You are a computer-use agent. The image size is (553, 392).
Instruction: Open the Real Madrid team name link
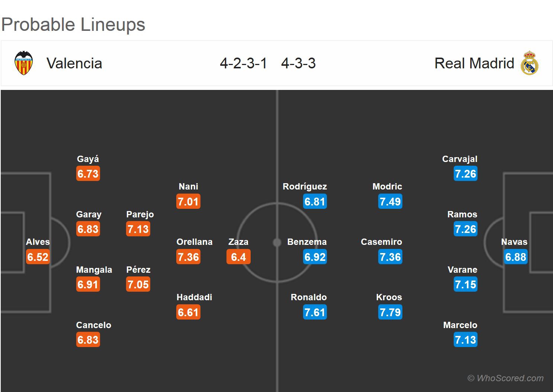tap(474, 64)
